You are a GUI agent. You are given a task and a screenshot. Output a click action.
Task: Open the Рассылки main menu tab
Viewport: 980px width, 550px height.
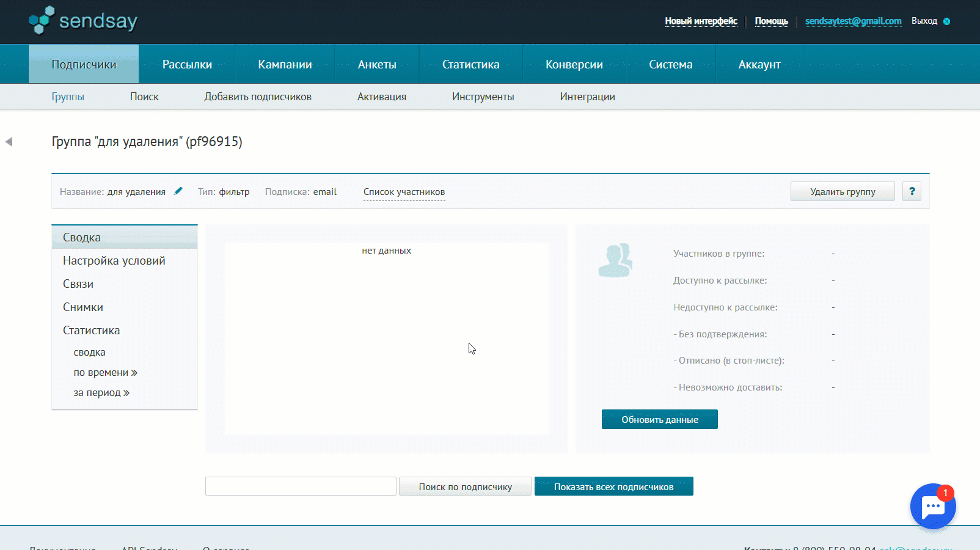coord(187,64)
